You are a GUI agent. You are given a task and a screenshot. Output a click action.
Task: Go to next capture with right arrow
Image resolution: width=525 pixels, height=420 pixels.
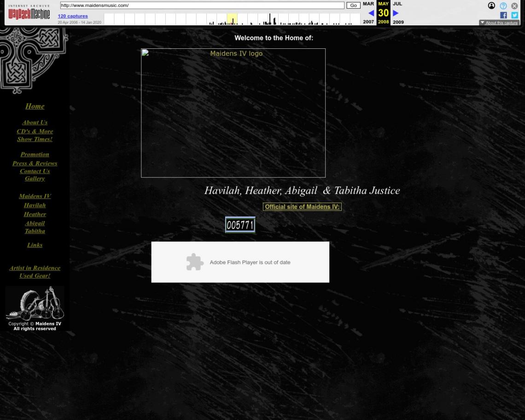[396, 13]
